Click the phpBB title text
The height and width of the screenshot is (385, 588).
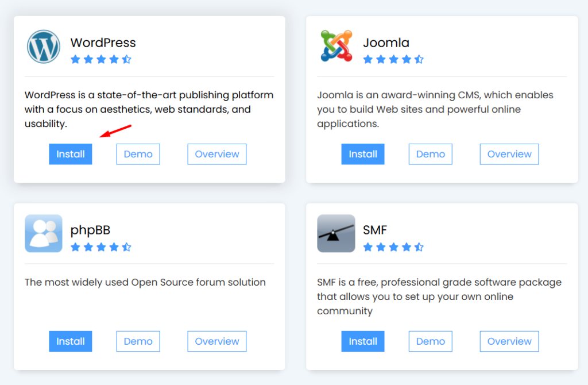coord(90,230)
